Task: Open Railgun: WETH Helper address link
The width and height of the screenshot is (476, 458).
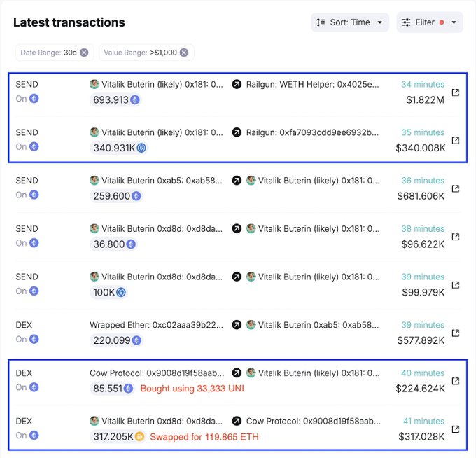Action: [x=312, y=84]
